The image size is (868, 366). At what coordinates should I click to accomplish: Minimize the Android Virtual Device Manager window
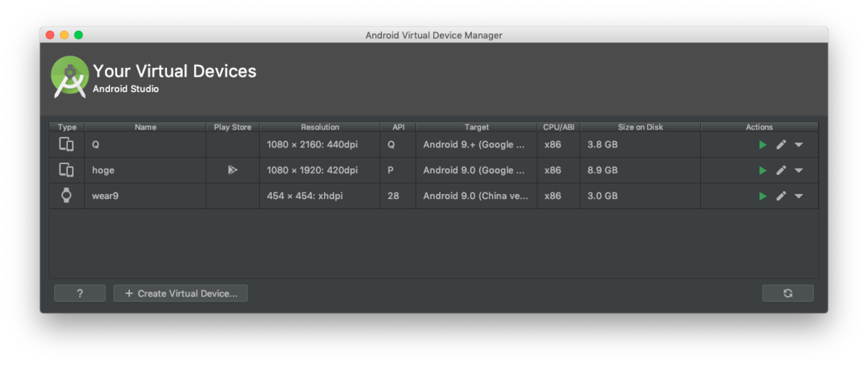[64, 35]
